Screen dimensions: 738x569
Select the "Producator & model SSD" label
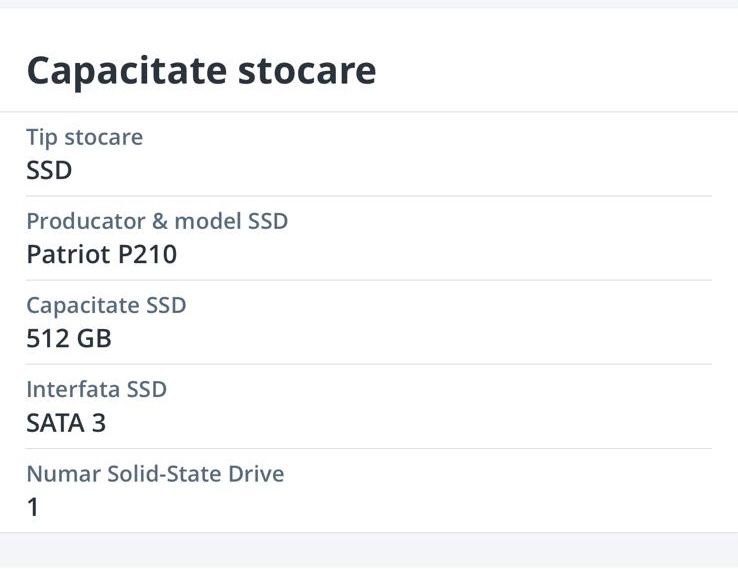157,221
